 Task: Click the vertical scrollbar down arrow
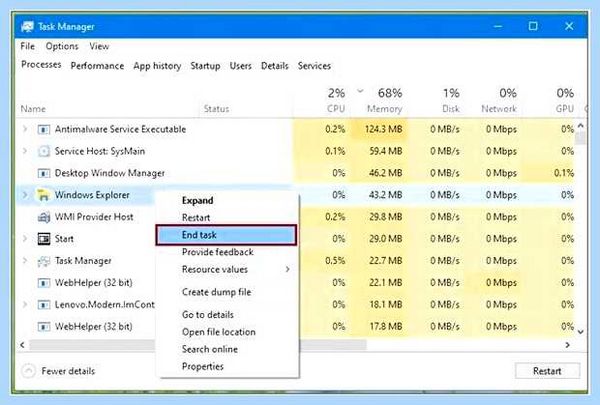(x=580, y=332)
